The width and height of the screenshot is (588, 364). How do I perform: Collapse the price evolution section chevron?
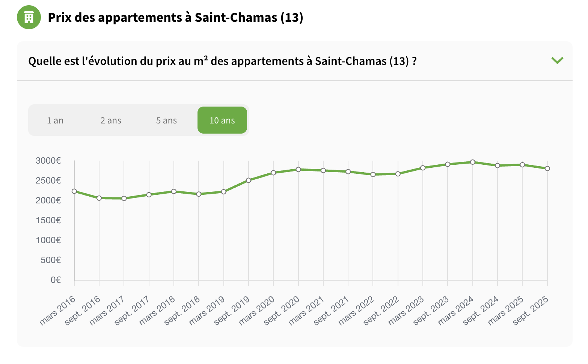click(x=557, y=60)
